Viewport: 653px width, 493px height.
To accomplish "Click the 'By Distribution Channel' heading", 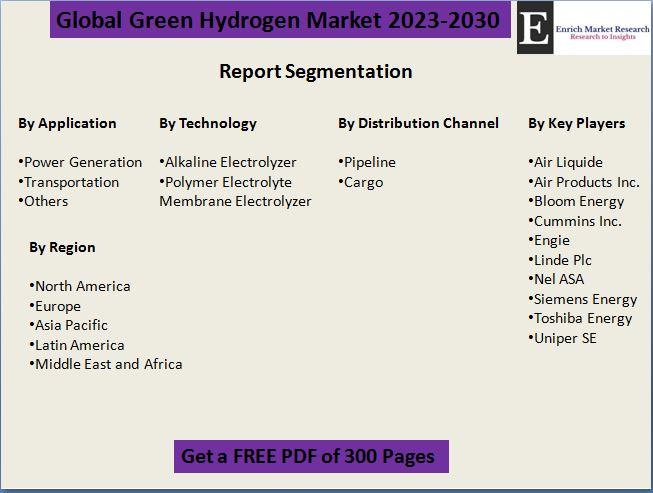I will coord(418,123).
